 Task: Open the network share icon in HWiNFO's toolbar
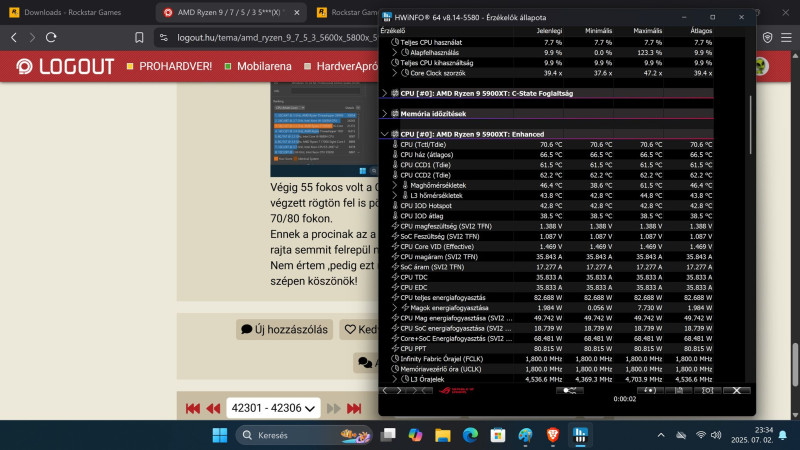coord(569,390)
